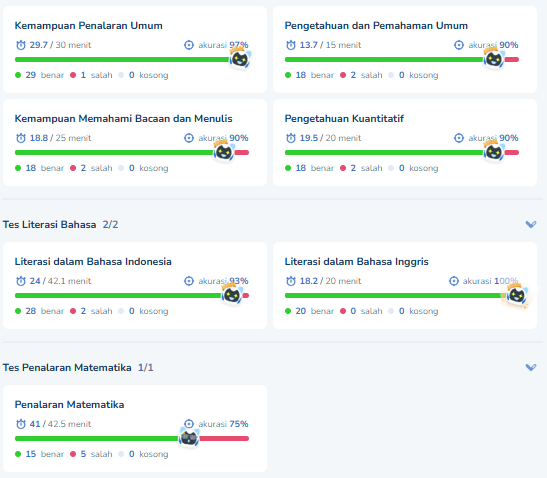547x478 pixels.
Task: Click the robot mascot on Pengetahuan Kuantitatif progress bar
Action: 494,151
